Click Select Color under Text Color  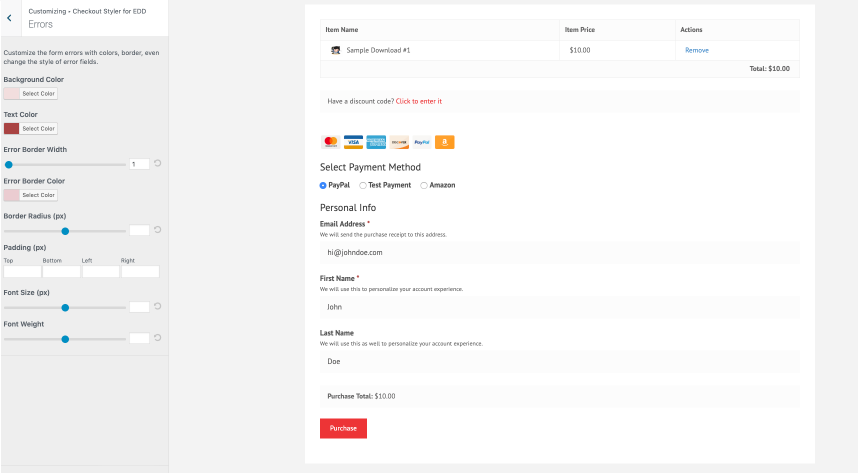point(38,129)
